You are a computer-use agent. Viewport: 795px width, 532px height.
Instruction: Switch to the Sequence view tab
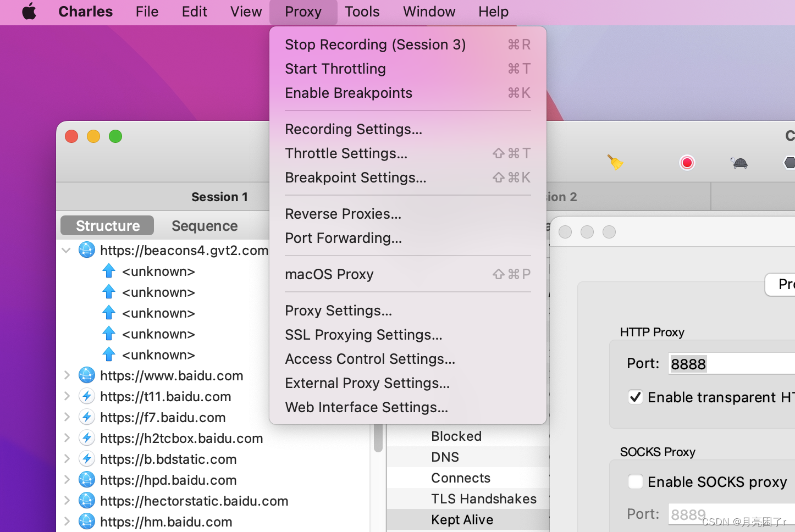coord(205,226)
